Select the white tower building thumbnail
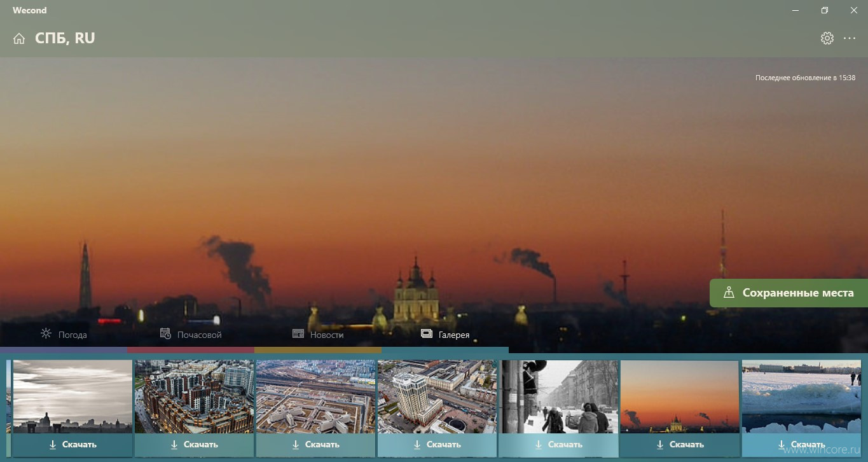868x462 pixels. 437,396
